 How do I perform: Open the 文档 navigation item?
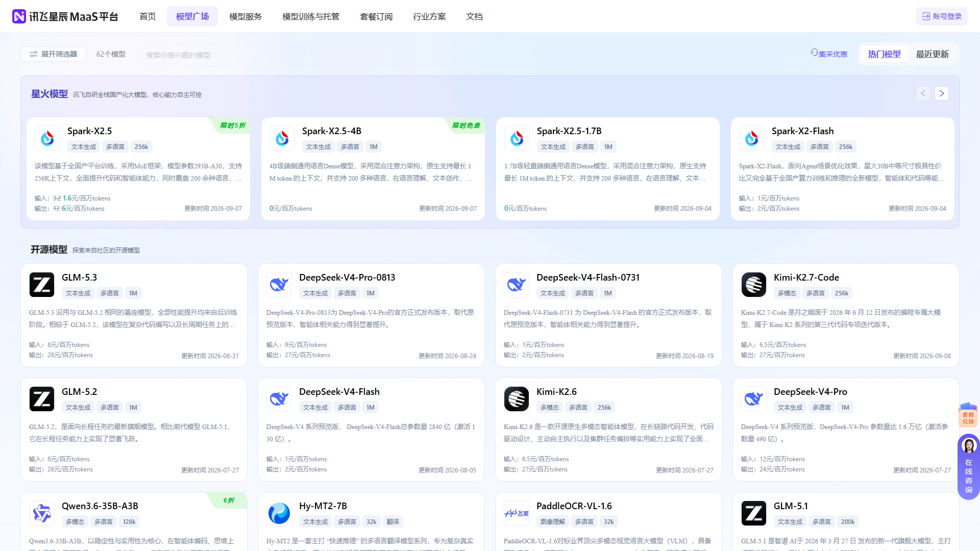(x=474, y=16)
